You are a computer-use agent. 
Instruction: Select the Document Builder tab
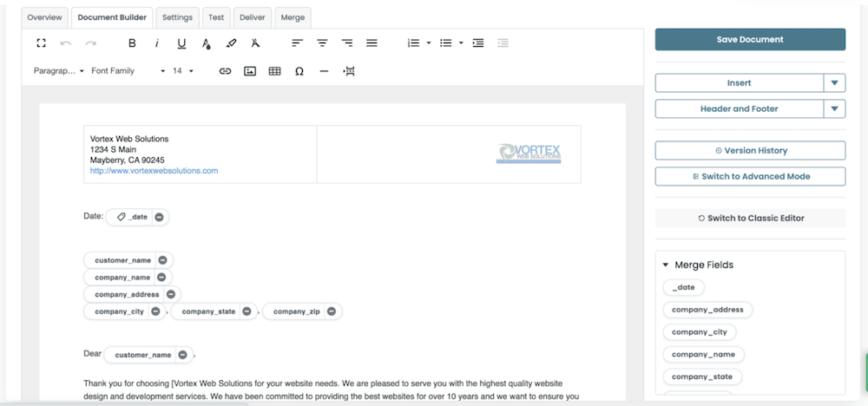[112, 17]
